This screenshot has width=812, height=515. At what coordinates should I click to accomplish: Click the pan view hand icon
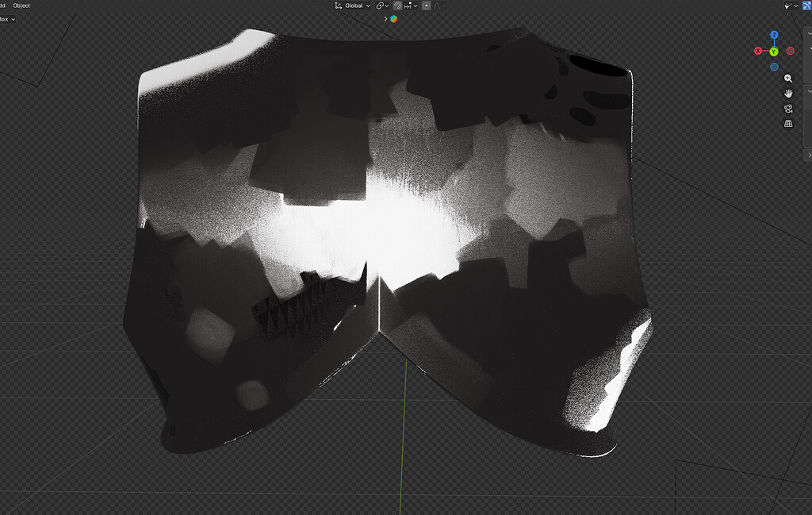pyautogui.click(x=788, y=94)
